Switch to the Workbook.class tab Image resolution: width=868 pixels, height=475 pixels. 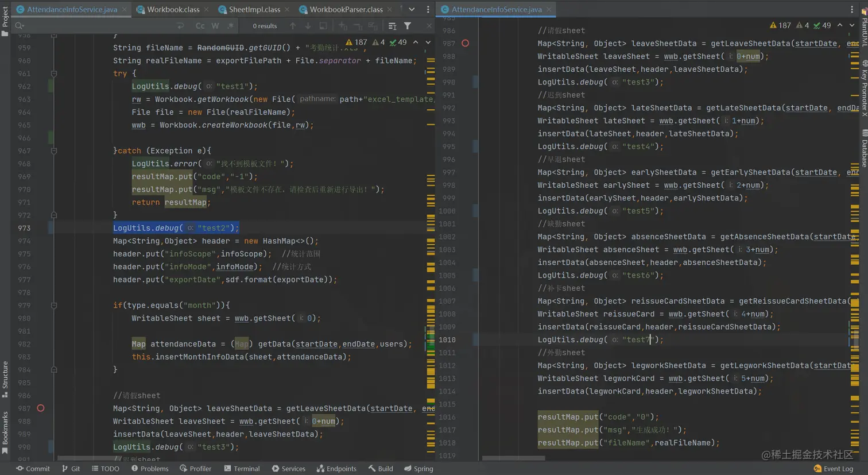click(x=173, y=9)
